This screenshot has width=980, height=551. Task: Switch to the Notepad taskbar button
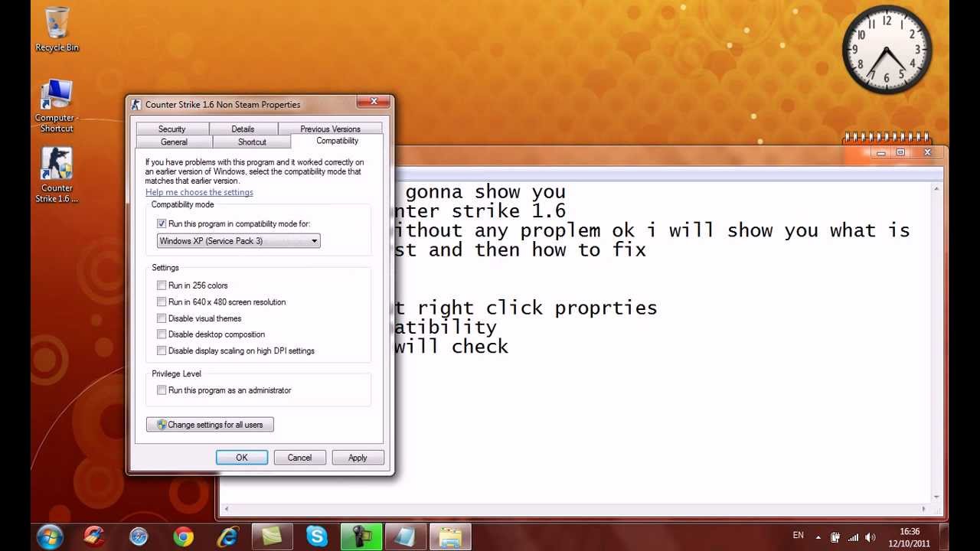tap(405, 536)
